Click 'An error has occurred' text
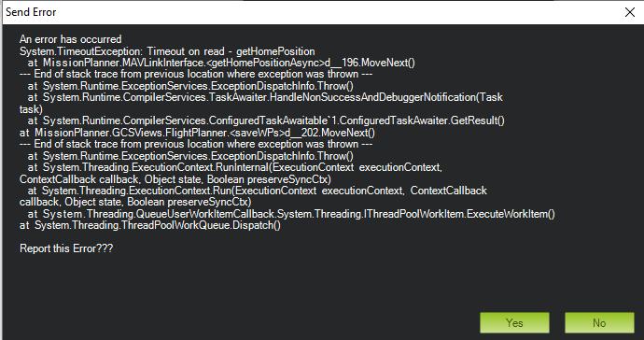Screen dimensions: 644x340 [70, 39]
